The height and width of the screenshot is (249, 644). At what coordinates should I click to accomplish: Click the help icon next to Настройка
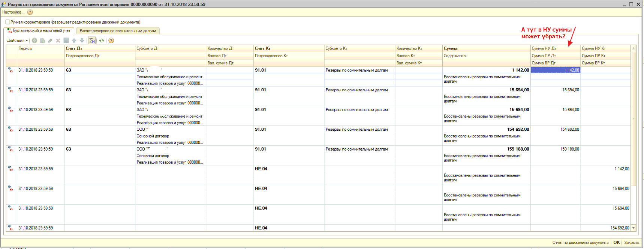pyautogui.click(x=30, y=12)
